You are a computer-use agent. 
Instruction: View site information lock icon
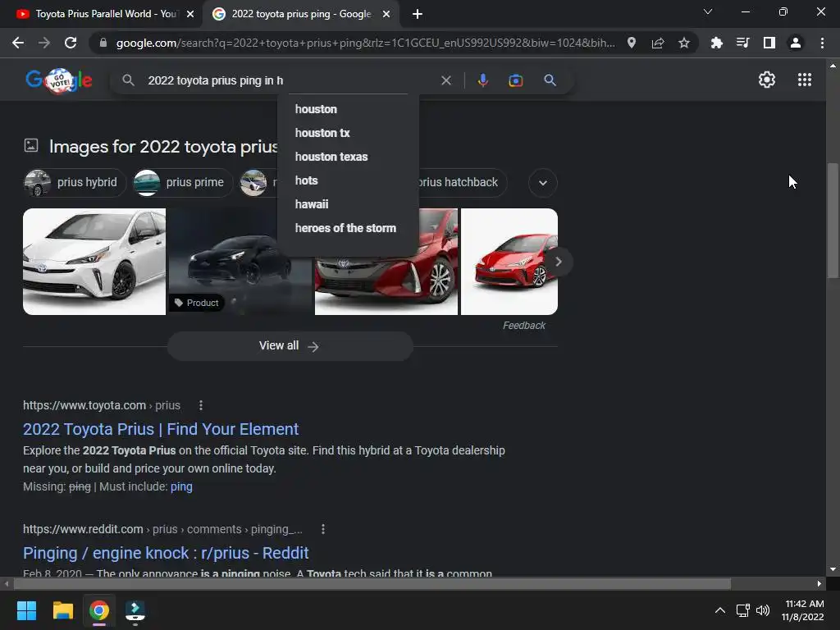(x=103, y=43)
